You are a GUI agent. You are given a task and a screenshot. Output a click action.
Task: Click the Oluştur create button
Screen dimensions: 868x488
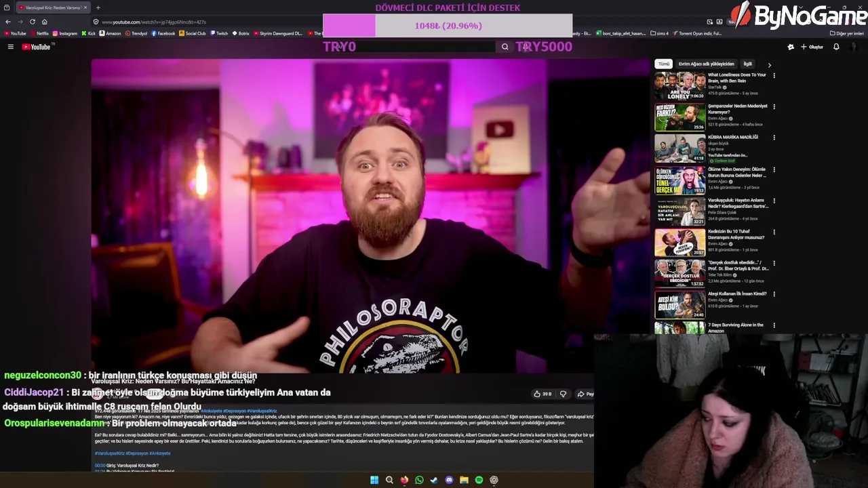coord(812,47)
